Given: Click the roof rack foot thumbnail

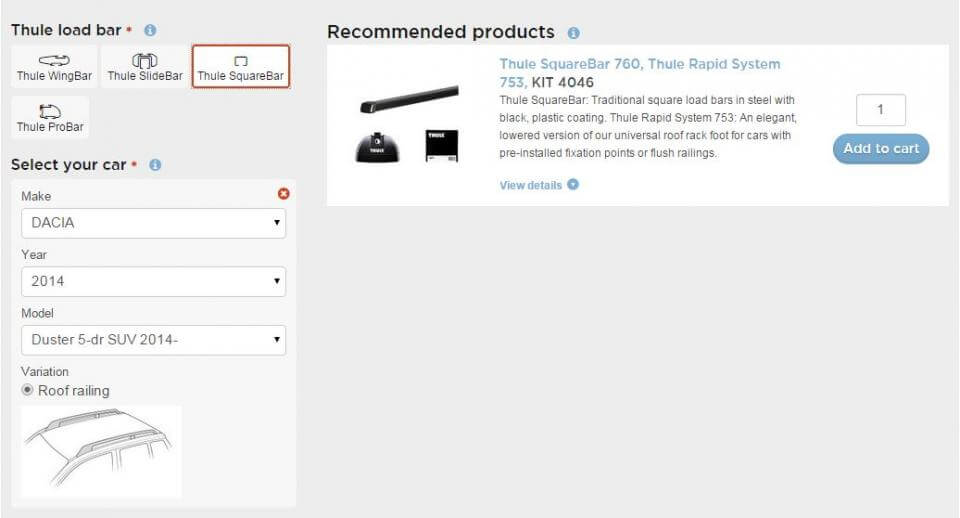Looking at the screenshot, I should pos(378,146).
